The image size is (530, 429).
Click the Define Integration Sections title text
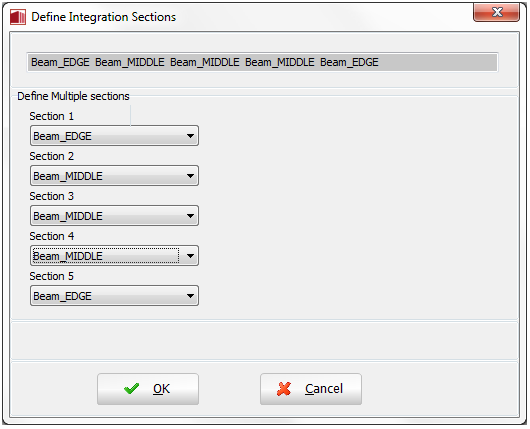point(104,17)
